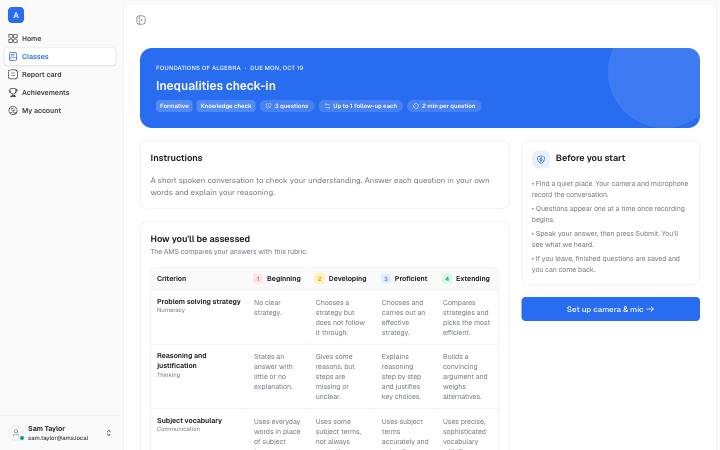Click Chooses and carries out cell
720x450 pixels.
coord(403,317)
